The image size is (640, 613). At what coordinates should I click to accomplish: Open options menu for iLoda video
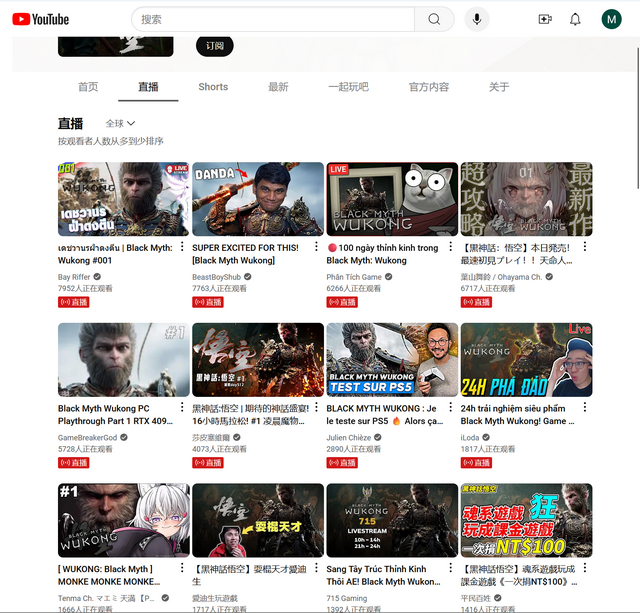[x=585, y=407]
